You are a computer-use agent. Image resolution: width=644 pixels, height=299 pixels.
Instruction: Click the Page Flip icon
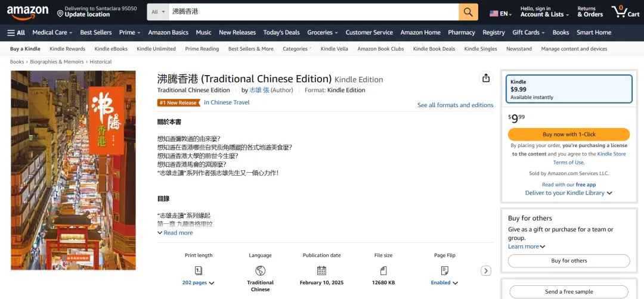click(444, 270)
